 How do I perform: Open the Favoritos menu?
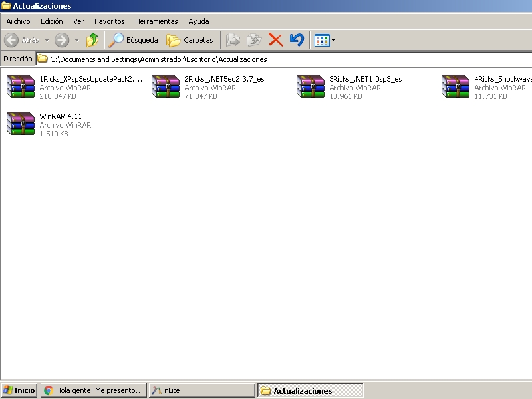[110, 21]
